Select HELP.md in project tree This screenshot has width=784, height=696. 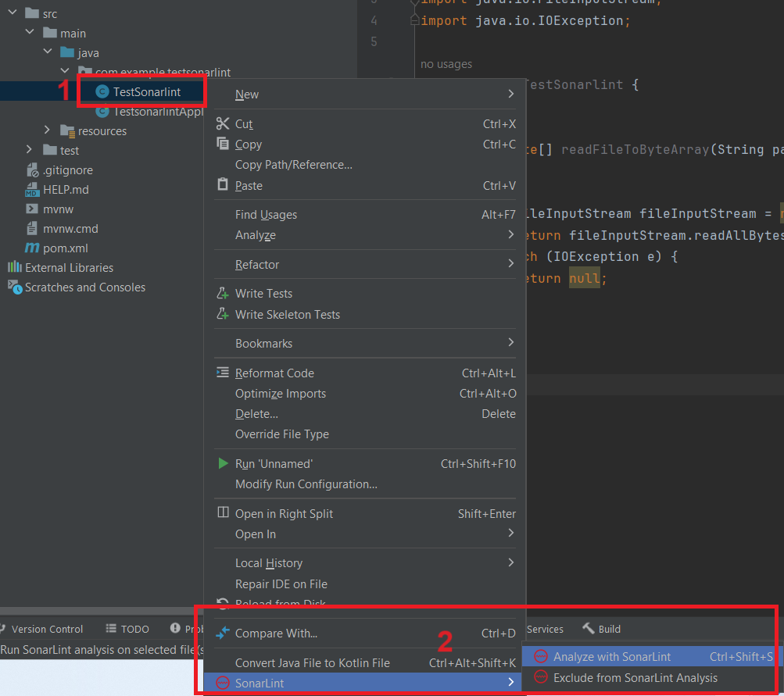tap(66, 190)
